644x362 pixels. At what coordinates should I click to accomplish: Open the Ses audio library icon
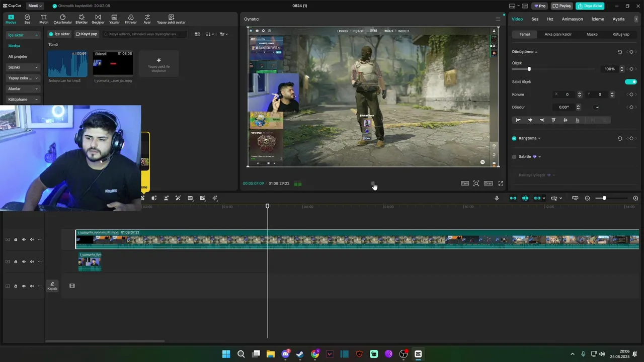(x=27, y=19)
